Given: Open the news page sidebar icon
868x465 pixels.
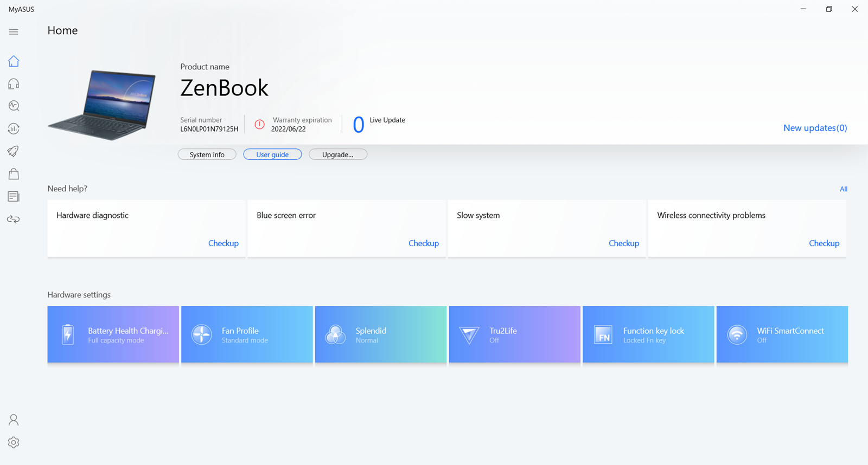Looking at the screenshot, I should click(14, 196).
